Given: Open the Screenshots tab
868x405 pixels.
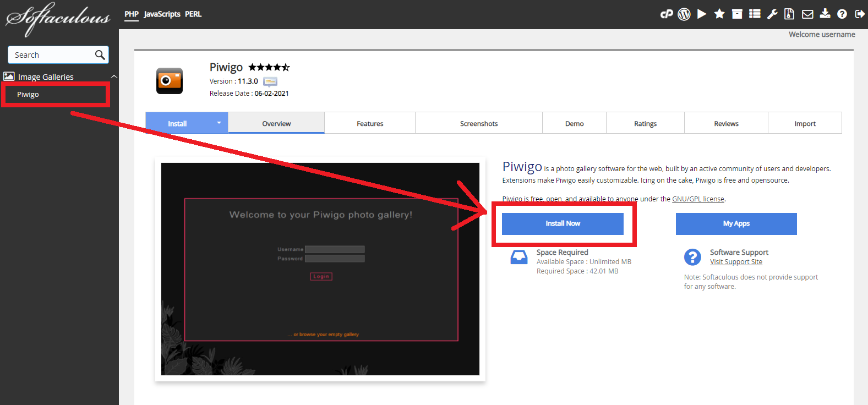Looking at the screenshot, I should point(479,124).
